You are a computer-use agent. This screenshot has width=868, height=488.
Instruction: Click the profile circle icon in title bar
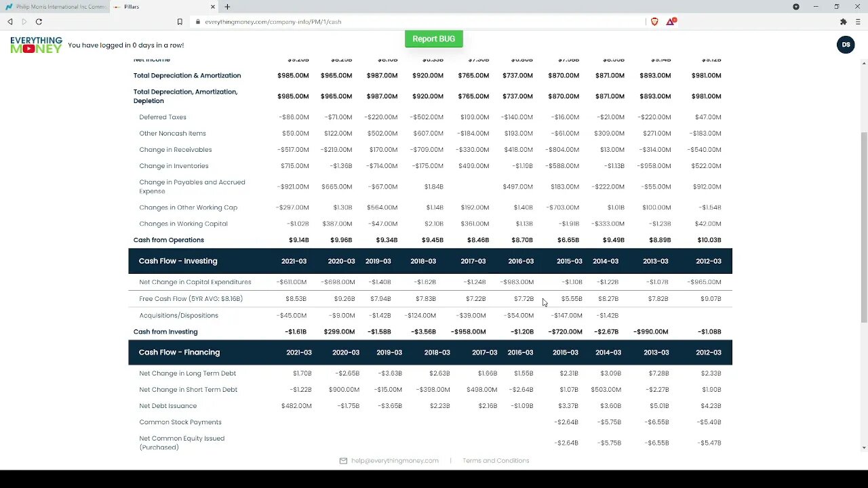[x=796, y=7]
